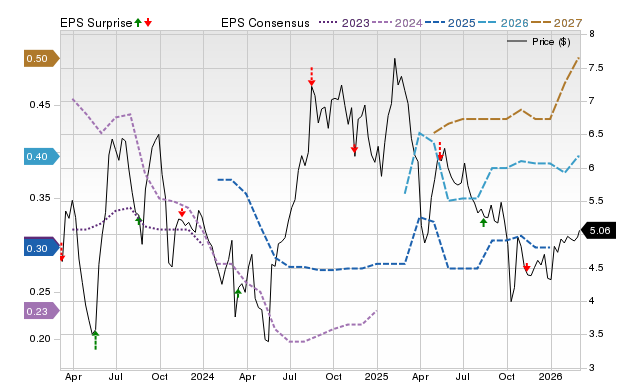Click the gold 0.50 value tag
The height and width of the screenshot is (382, 640).
click(x=41, y=59)
